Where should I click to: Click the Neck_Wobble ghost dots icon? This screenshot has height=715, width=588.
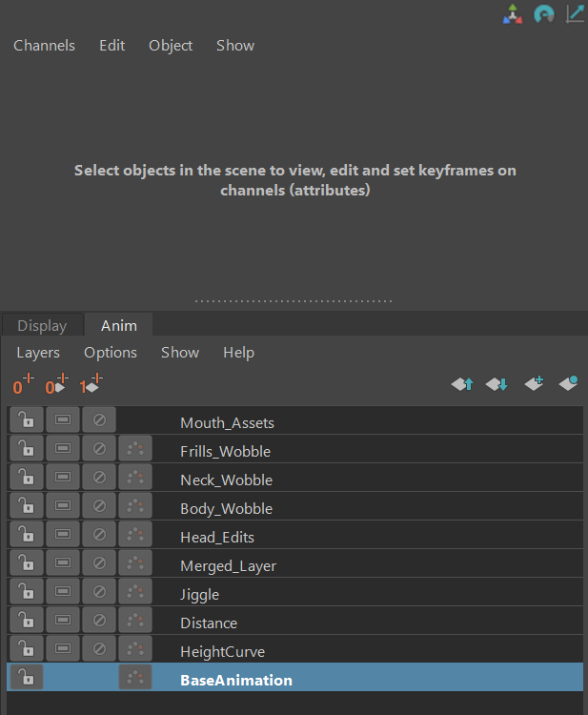(x=135, y=477)
